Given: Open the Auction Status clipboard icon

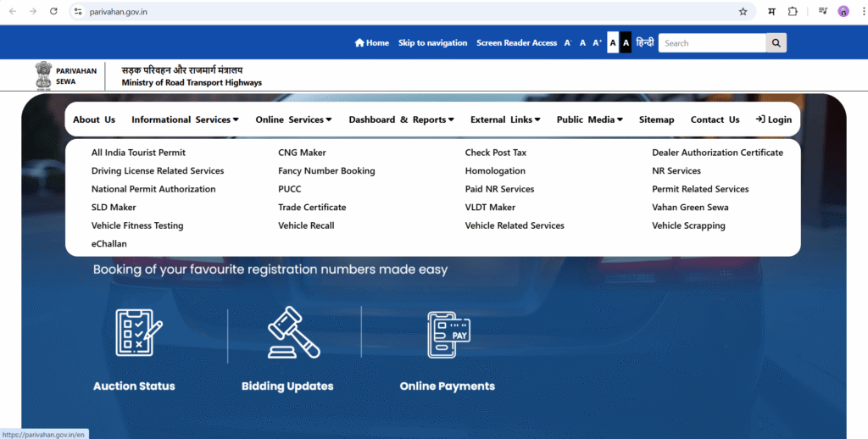Looking at the screenshot, I should 139,333.
